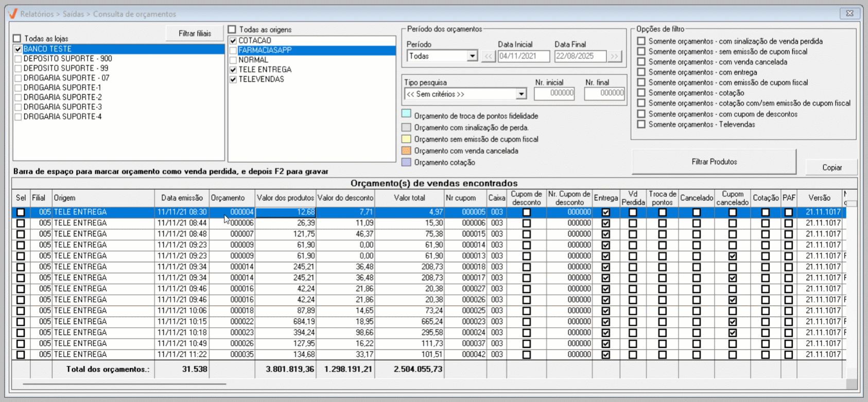Sort by Valor total column header
The image size is (868, 402).
coord(409,198)
